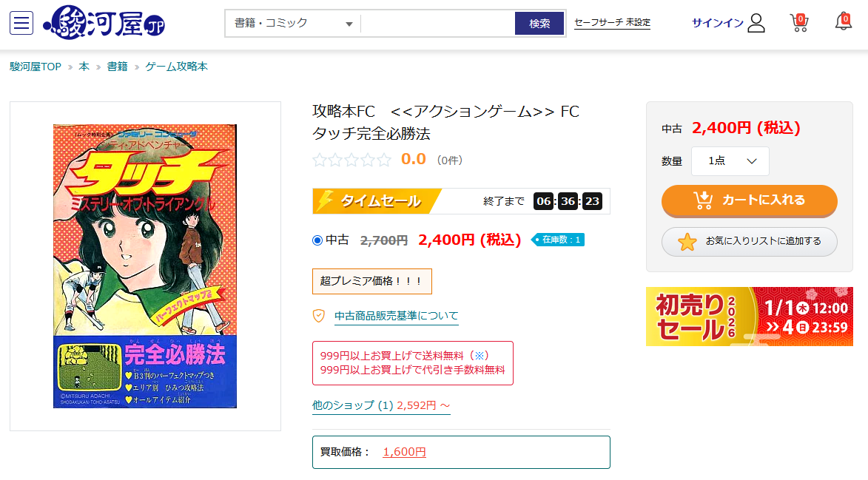Click the star favorites icon
Viewport: 868px width, 480px height.
[x=687, y=242]
